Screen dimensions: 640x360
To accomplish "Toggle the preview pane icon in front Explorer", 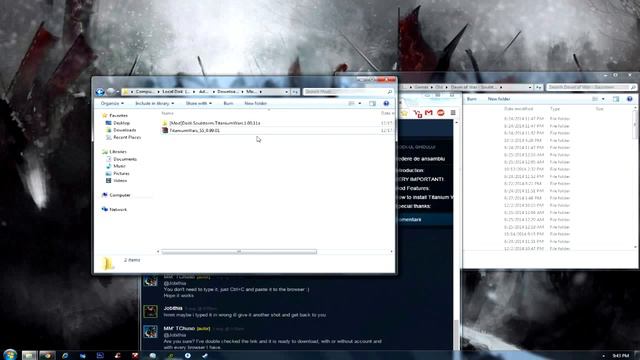I will coord(372,104).
